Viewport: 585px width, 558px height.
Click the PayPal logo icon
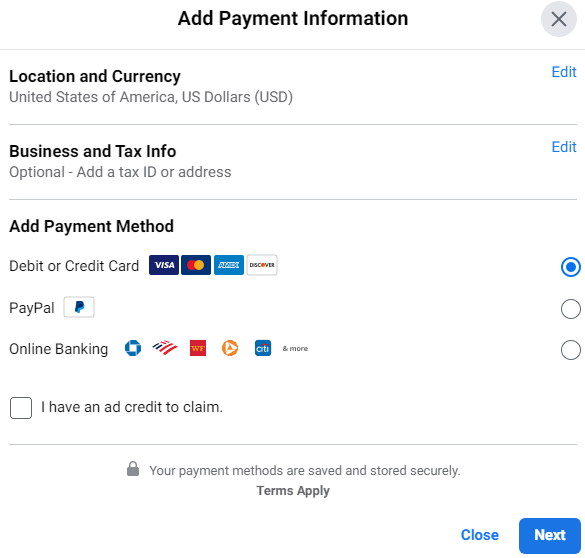79,307
